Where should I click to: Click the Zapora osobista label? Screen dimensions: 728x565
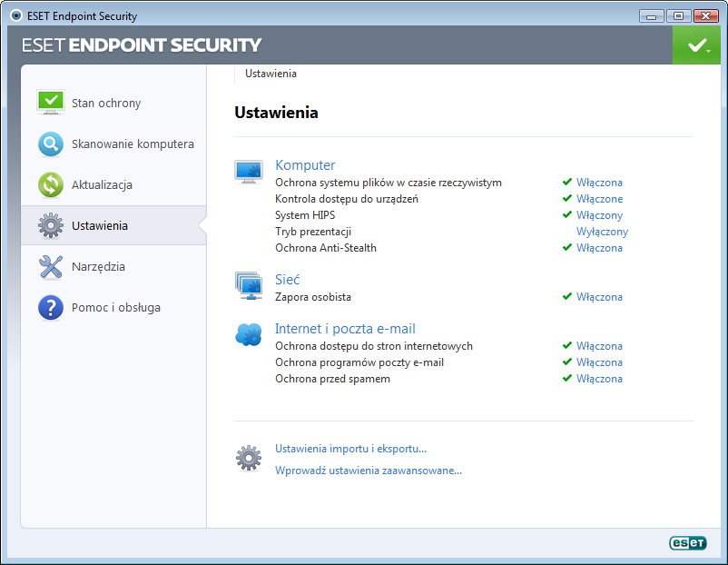pyautogui.click(x=313, y=297)
